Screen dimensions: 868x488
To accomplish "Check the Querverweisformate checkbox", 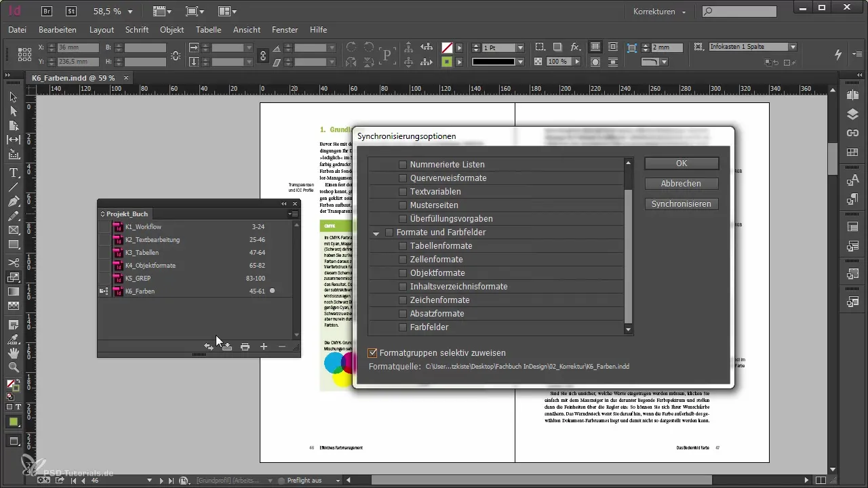I will tap(403, 178).
